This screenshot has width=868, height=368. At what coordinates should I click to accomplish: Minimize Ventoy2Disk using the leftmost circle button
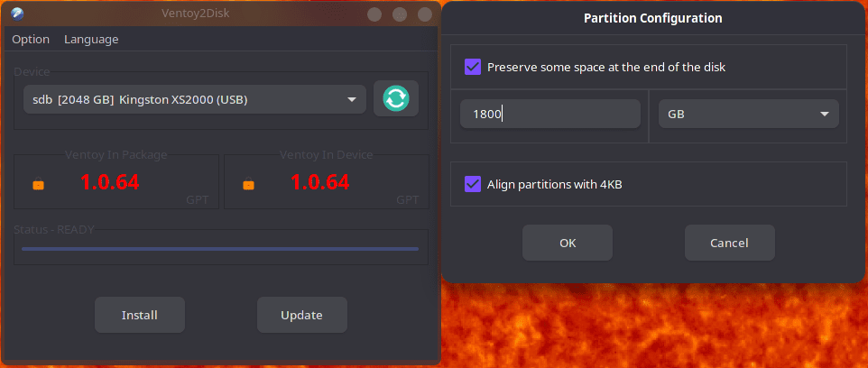374,14
